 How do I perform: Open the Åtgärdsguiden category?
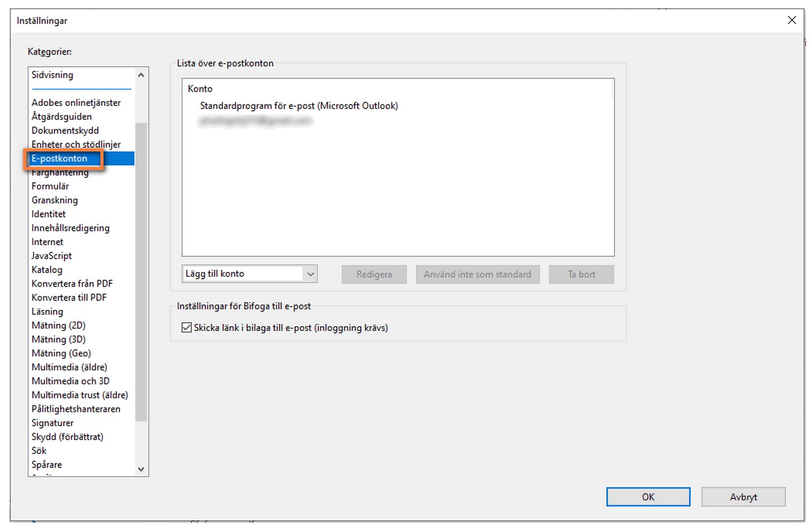[x=62, y=116]
